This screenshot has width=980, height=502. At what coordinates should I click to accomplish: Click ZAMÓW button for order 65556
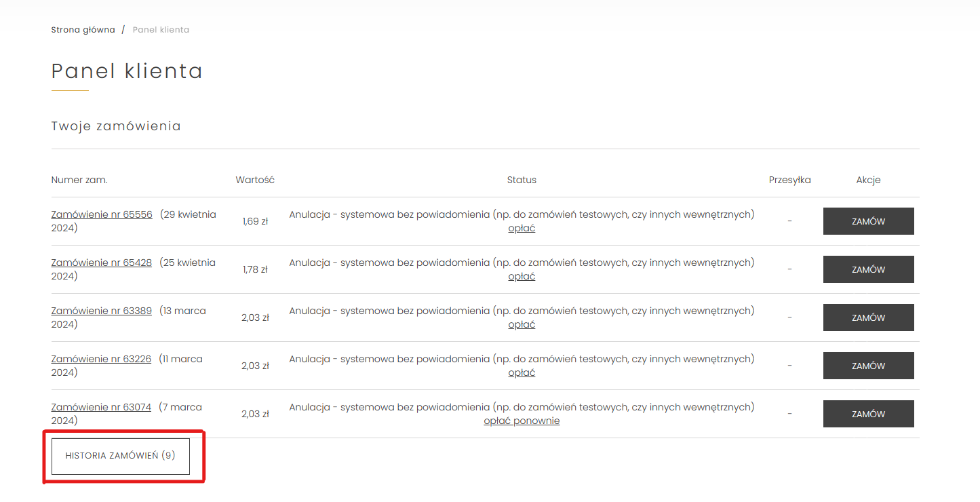(868, 221)
